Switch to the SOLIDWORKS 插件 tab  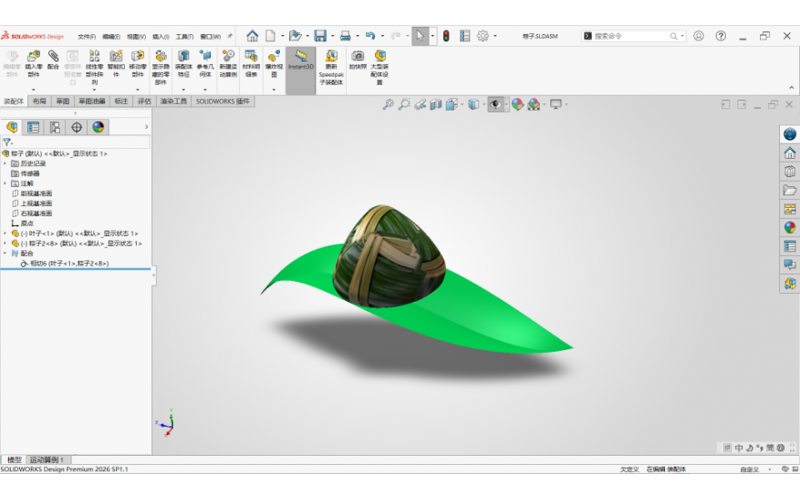click(x=223, y=101)
